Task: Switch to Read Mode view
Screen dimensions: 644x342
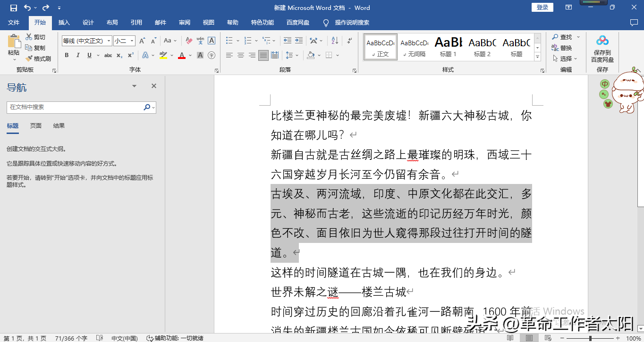Action: [510, 338]
